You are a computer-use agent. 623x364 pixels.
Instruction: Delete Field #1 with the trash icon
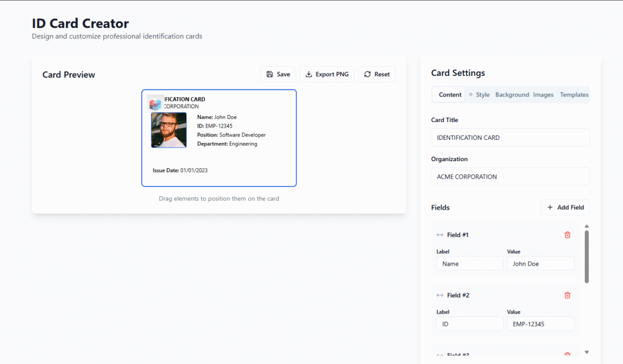pos(568,235)
